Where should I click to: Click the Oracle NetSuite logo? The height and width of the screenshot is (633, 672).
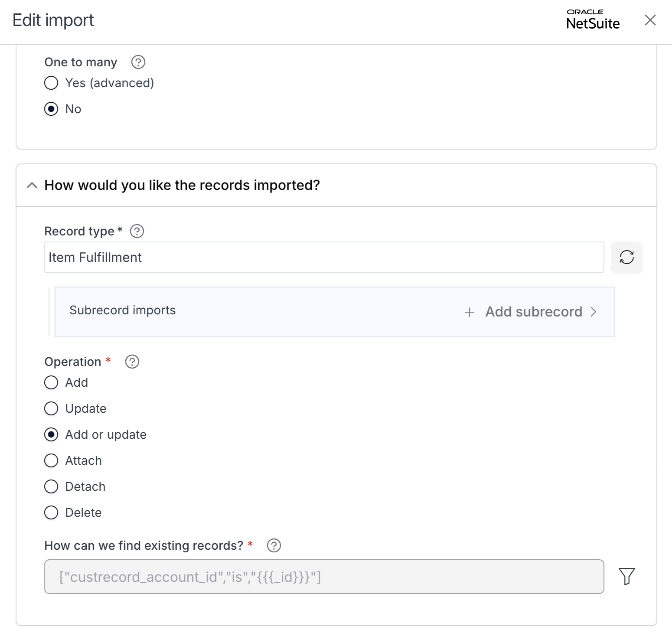point(593,20)
